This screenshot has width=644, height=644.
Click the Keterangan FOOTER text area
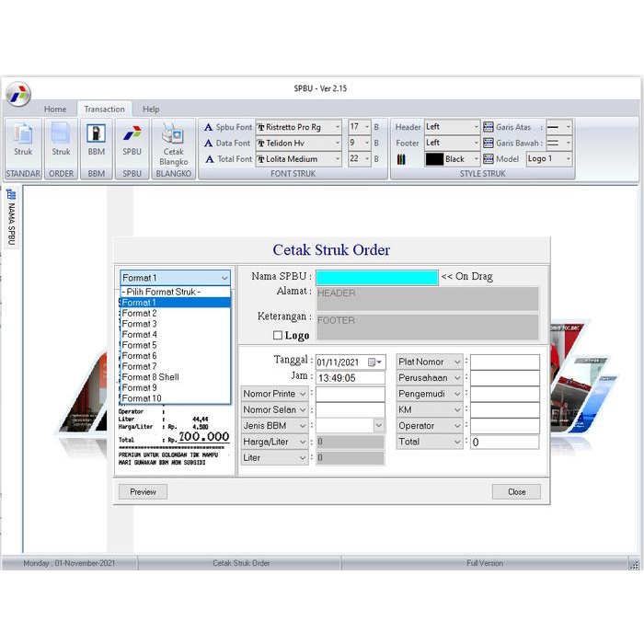point(427,327)
